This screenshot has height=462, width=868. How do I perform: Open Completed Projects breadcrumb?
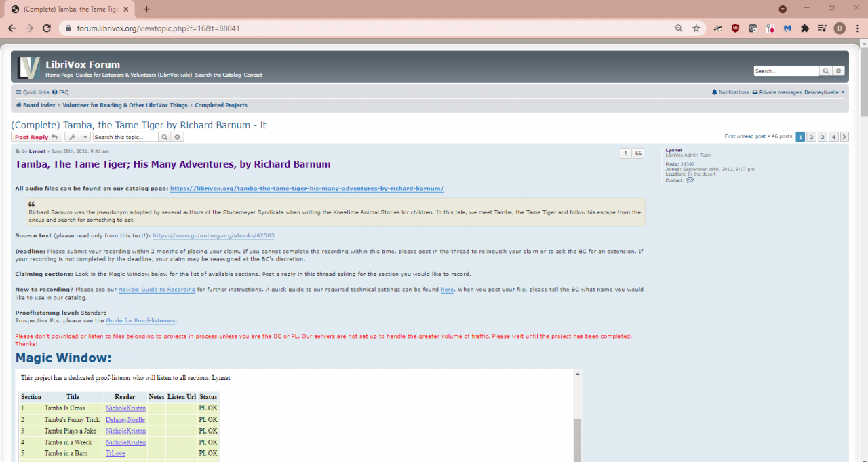pyautogui.click(x=221, y=105)
